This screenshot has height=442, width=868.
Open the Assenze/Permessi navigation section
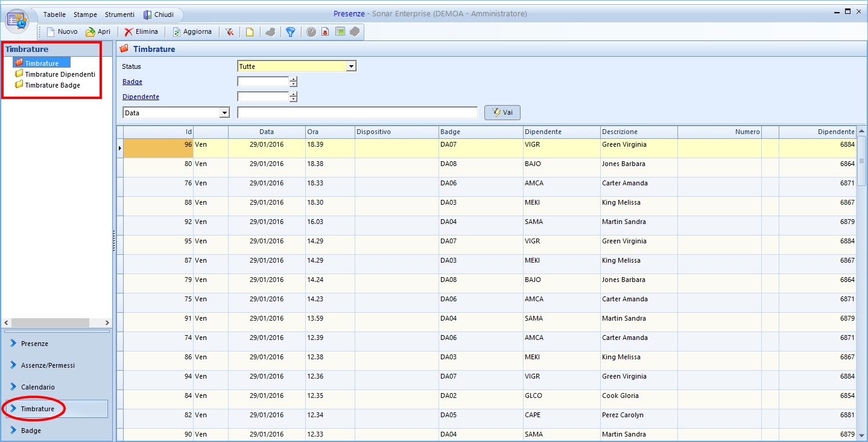click(47, 365)
